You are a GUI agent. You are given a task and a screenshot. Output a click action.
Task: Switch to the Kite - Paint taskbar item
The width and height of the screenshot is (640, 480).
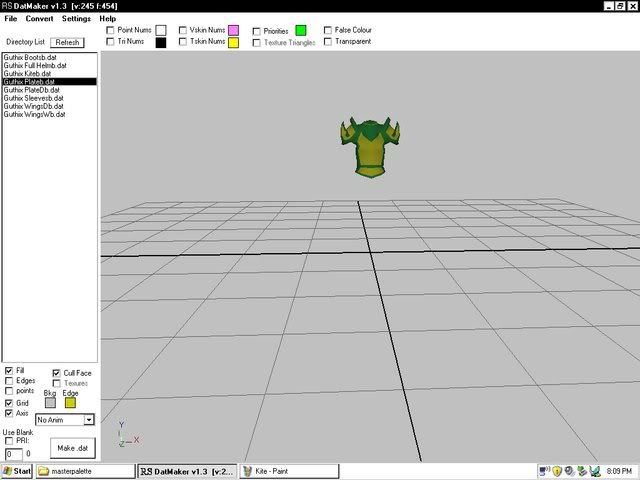pos(289,471)
